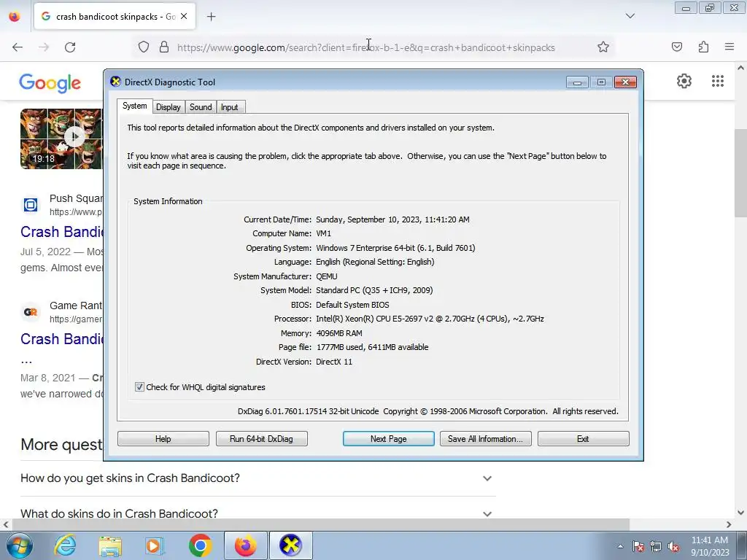Click the scroll-right arrow of horizontal scrollbar
The width and height of the screenshot is (747, 560).
729,524
